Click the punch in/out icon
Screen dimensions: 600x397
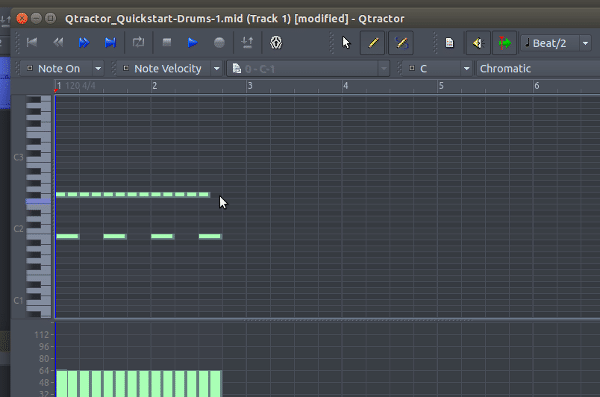coord(247,42)
